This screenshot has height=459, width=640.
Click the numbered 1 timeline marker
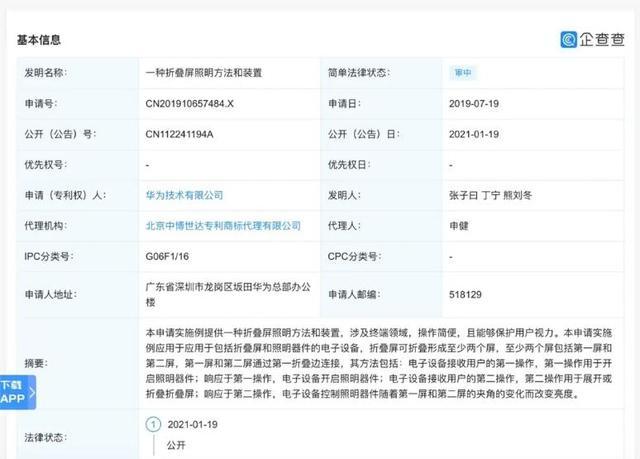tap(153, 425)
